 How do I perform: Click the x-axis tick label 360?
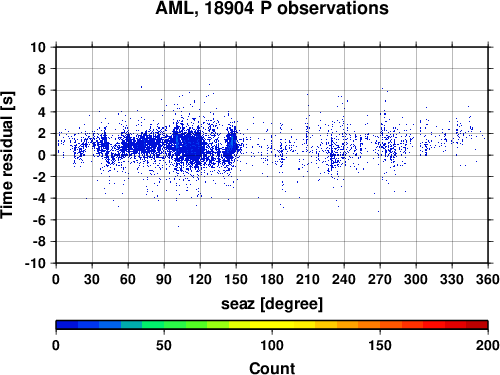[x=488, y=279]
